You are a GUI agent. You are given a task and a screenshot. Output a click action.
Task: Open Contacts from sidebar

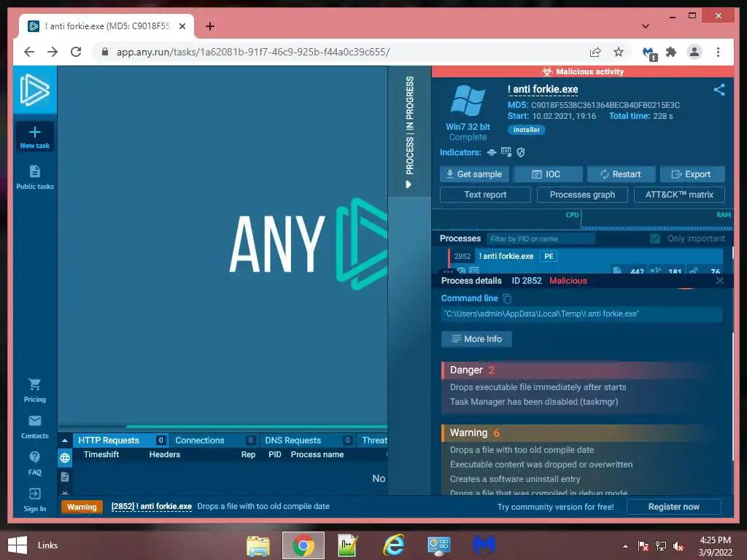point(35,427)
